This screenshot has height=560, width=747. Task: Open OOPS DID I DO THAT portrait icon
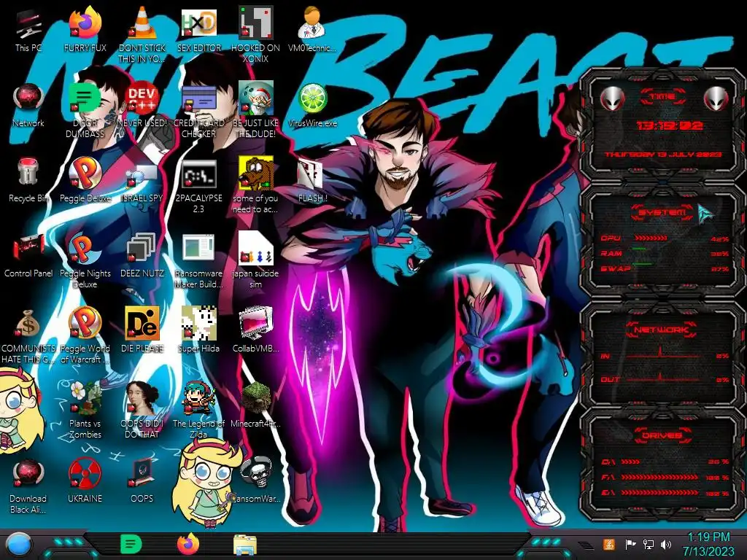142,411
